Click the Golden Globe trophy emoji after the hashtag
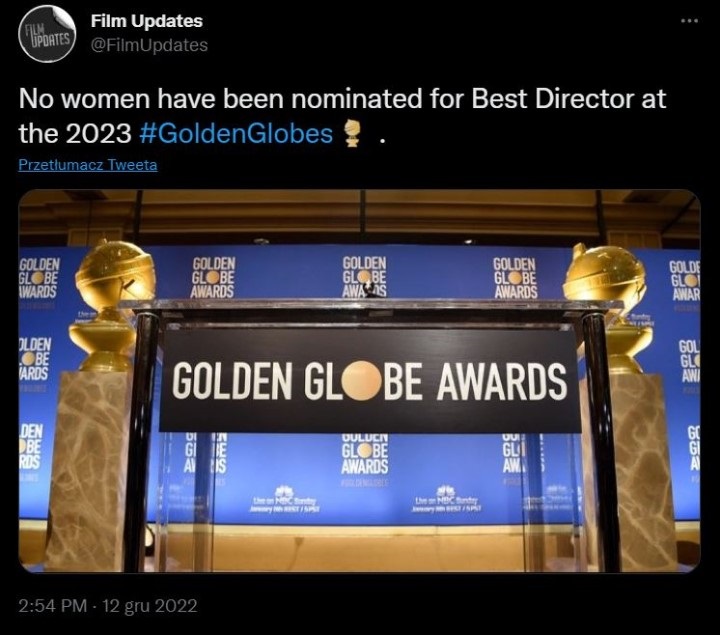The width and height of the screenshot is (720, 635). [352, 134]
